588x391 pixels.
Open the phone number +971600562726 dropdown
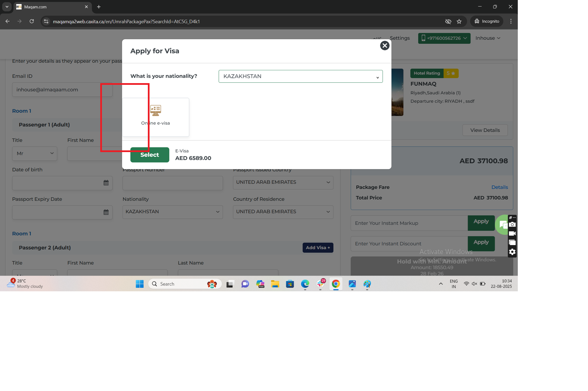444,38
